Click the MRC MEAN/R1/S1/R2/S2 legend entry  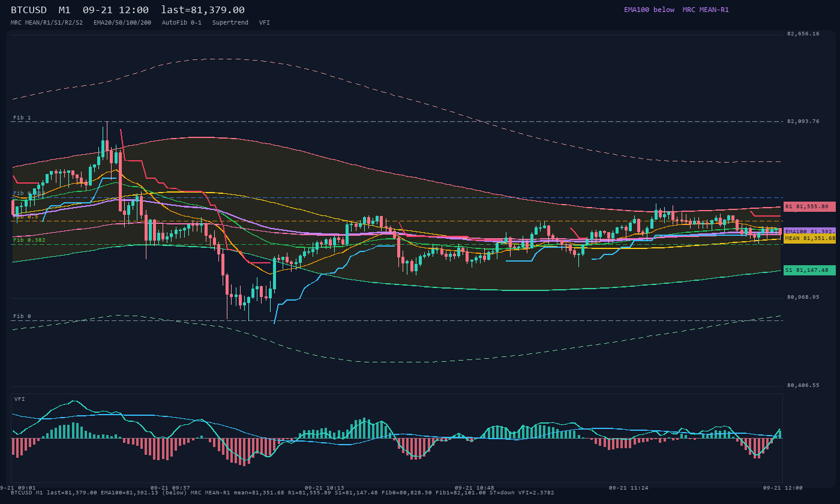(x=47, y=22)
